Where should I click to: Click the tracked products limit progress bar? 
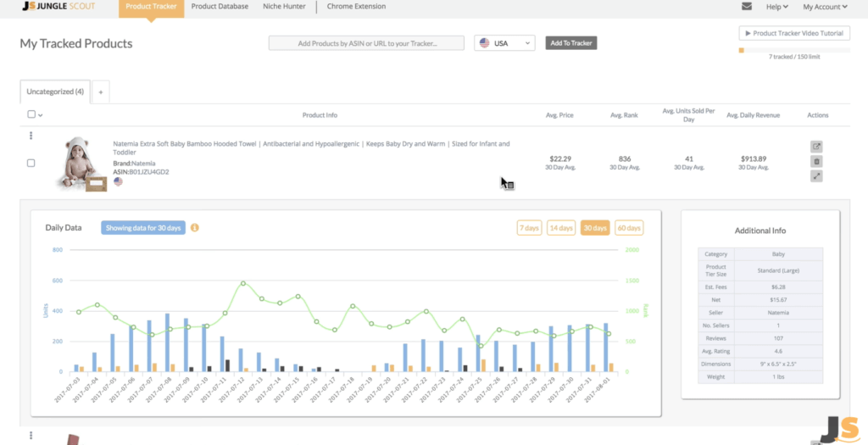pos(793,50)
